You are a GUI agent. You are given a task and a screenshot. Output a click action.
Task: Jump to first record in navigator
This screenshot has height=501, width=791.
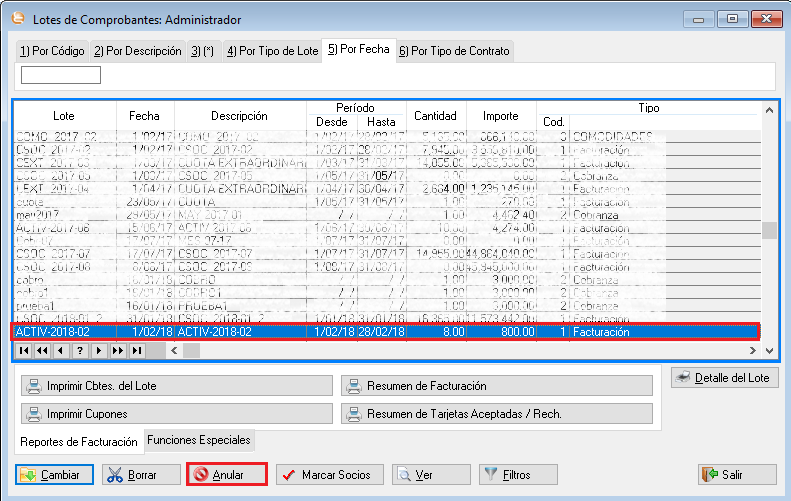23,351
